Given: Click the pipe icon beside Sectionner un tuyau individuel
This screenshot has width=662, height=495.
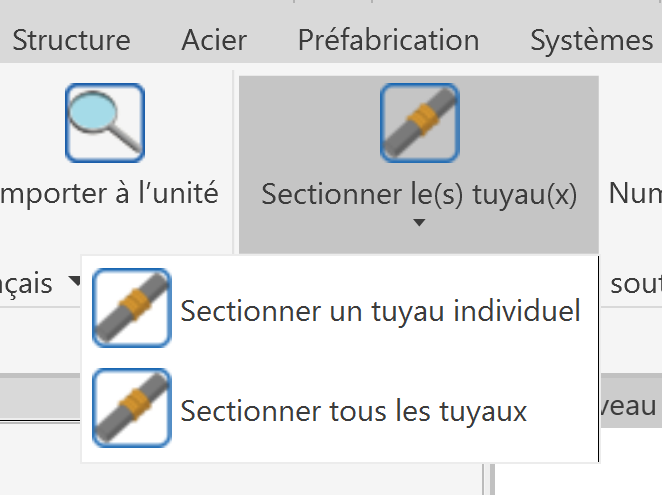Looking at the screenshot, I should [132, 308].
